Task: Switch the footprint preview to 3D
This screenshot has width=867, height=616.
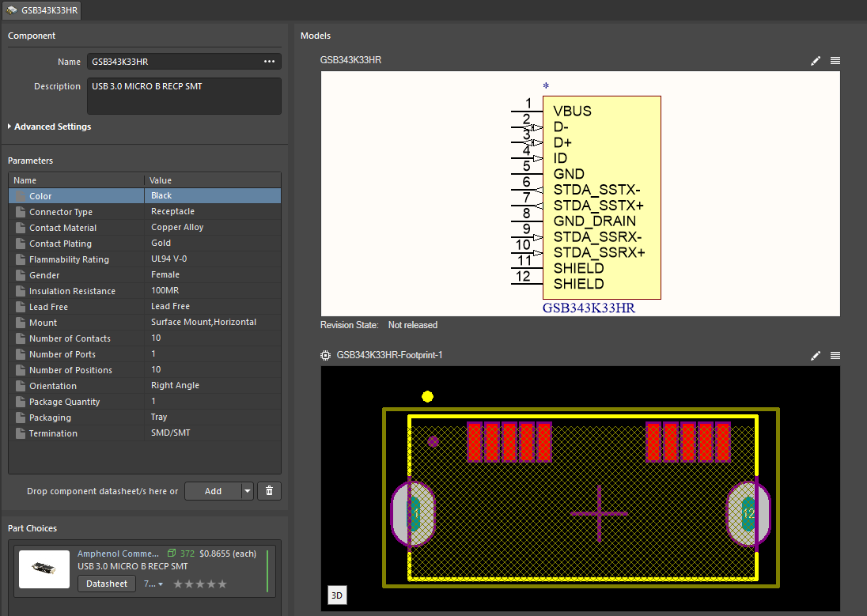Action: (337, 595)
